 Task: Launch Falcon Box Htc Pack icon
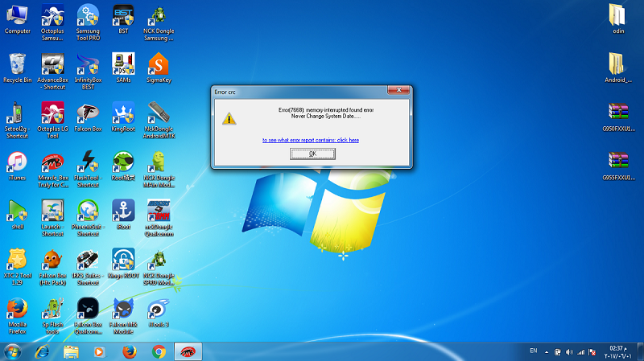(52, 267)
